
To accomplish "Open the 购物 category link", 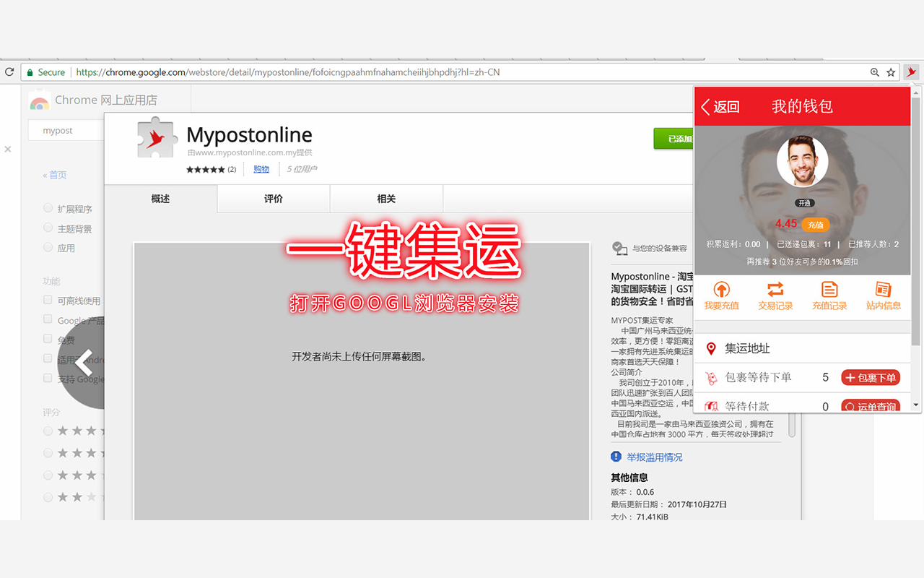I will (x=261, y=169).
